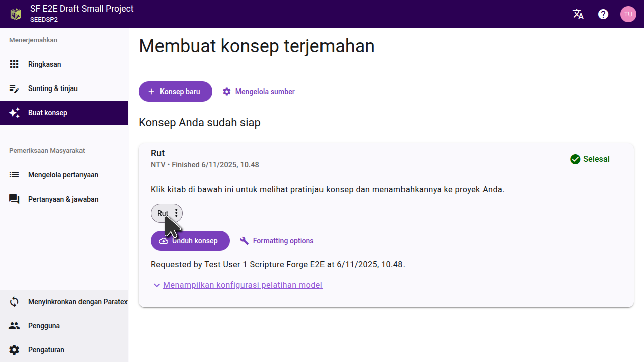
Task: Select the Rut book chip
Action: 162,213
